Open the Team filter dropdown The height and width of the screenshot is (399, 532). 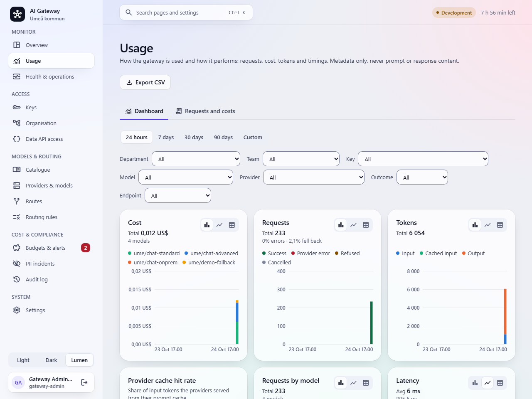pyautogui.click(x=301, y=159)
